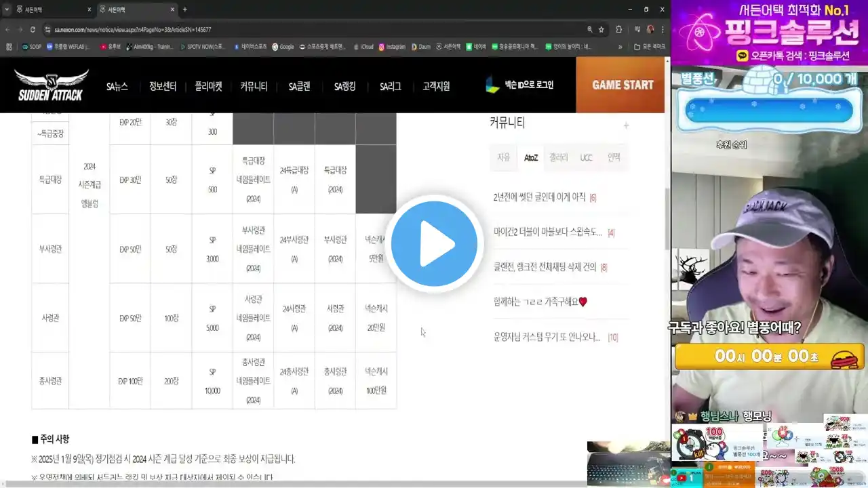Screen dimensions: 868x488
Task: Bookmark this page with star icon
Action: coord(601,30)
